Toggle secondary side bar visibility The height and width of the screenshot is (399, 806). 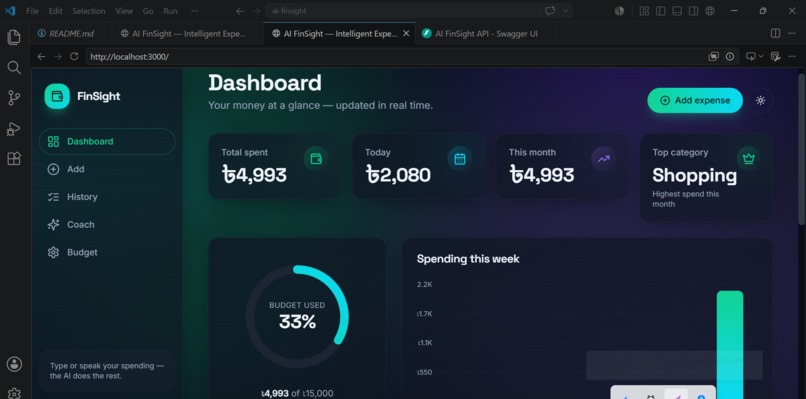point(693,11)
